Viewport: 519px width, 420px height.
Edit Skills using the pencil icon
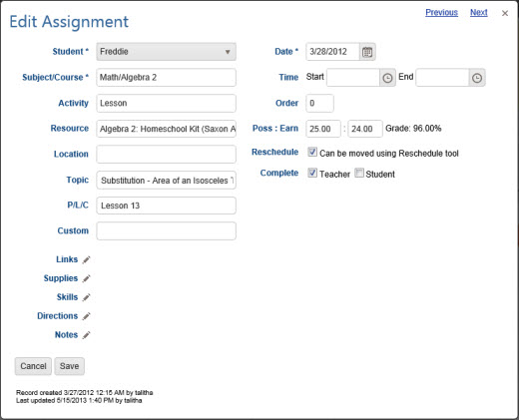pyautogui.click(x=86, y=297)
